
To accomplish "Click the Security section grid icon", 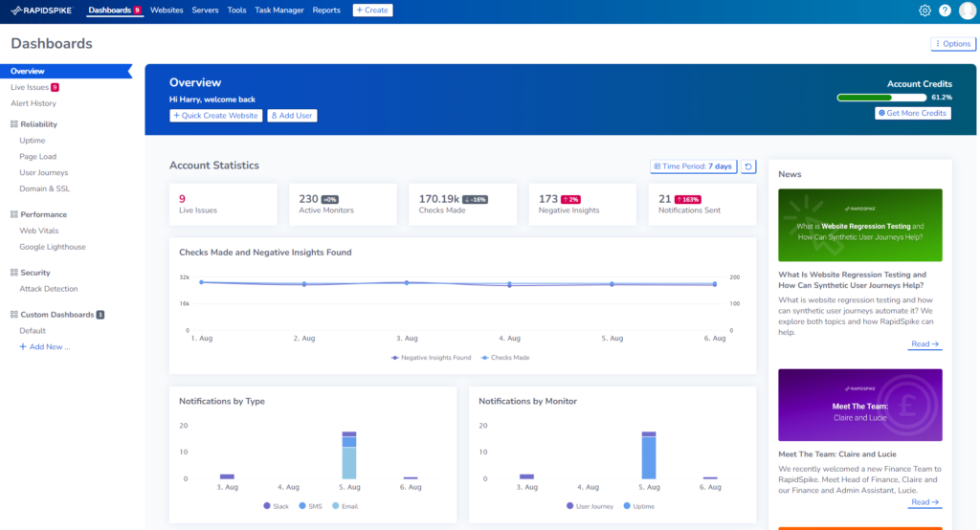I will 13,273.
